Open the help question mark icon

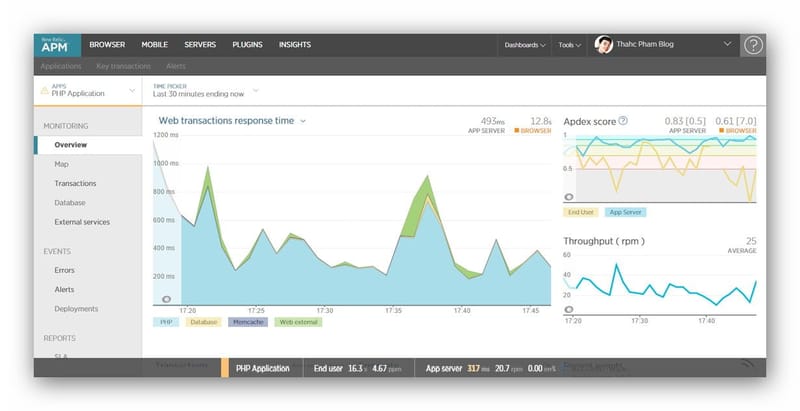pos(753,45)
